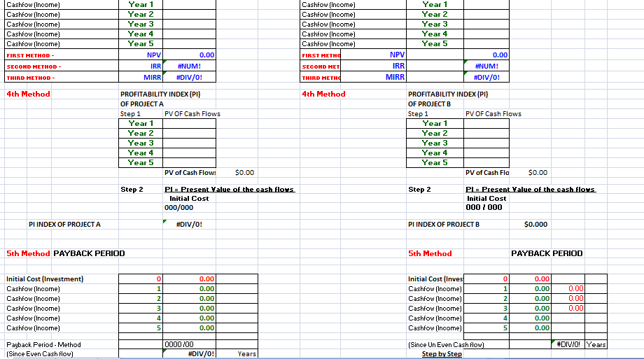Viewport: 644px width, 359px height.
Task: Click PROFITABILITY INDEX (PI) heading above Project A
Action: (x=160, y=94)
